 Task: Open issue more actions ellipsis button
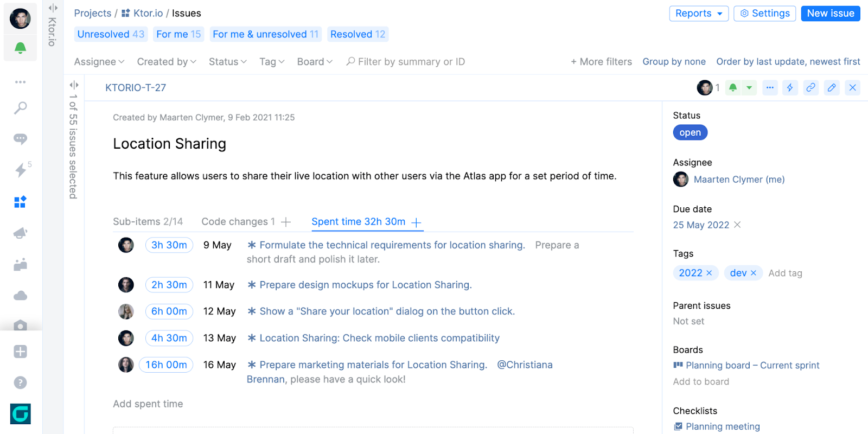click(x=770, y=87)
